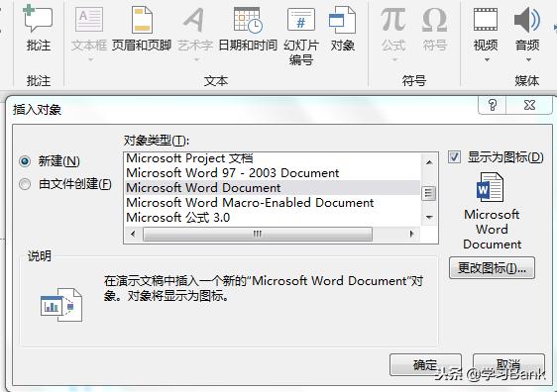The image size is (557, 392).
Task: Click list scroll up arrow
Action: click(429, 162)
